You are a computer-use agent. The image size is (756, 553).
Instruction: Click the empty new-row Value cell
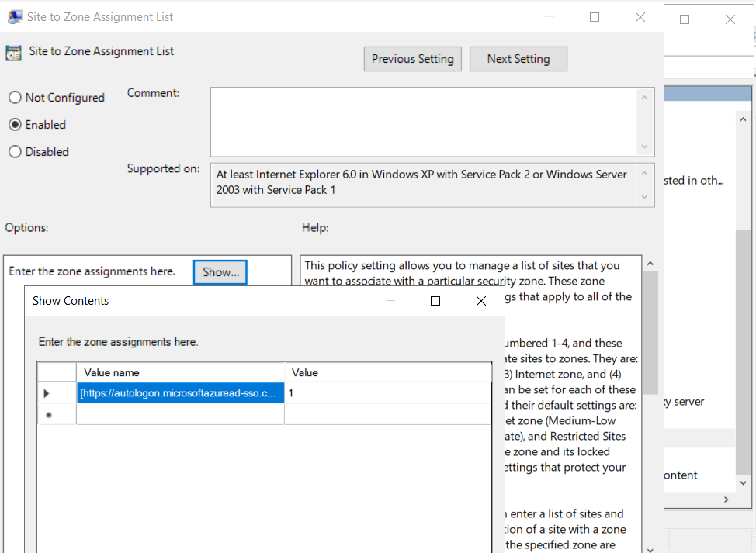click(x=387, y=414)
